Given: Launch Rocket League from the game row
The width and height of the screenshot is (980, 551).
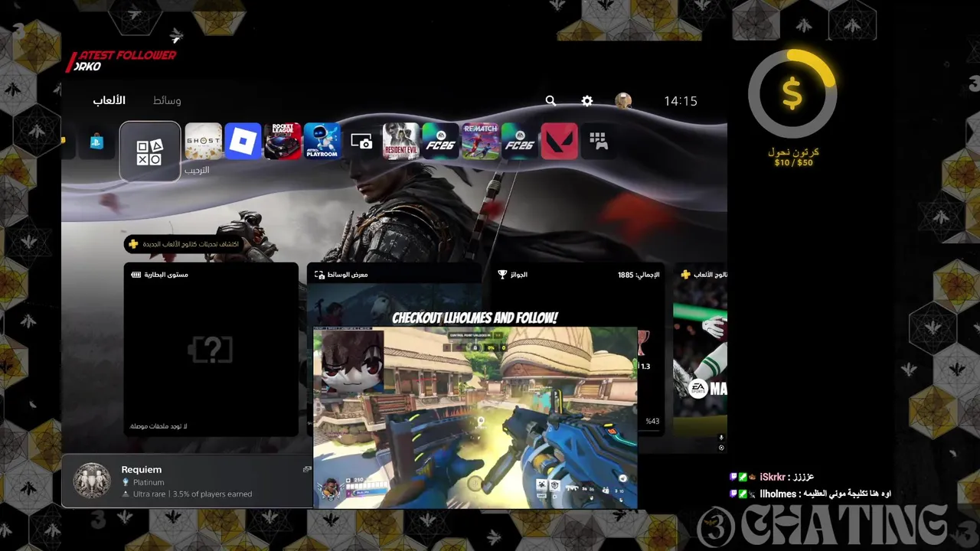Looking at the screenshot, I should pos(283,142).
